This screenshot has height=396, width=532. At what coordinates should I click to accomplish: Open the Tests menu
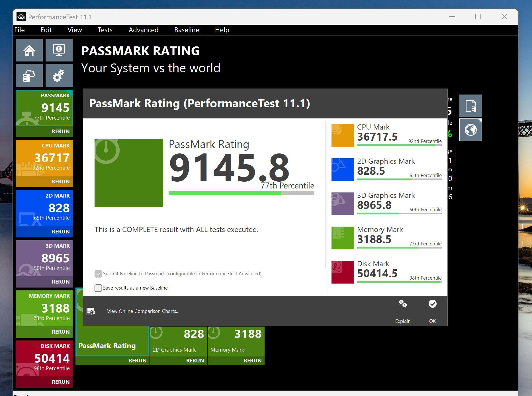[105, 30]
